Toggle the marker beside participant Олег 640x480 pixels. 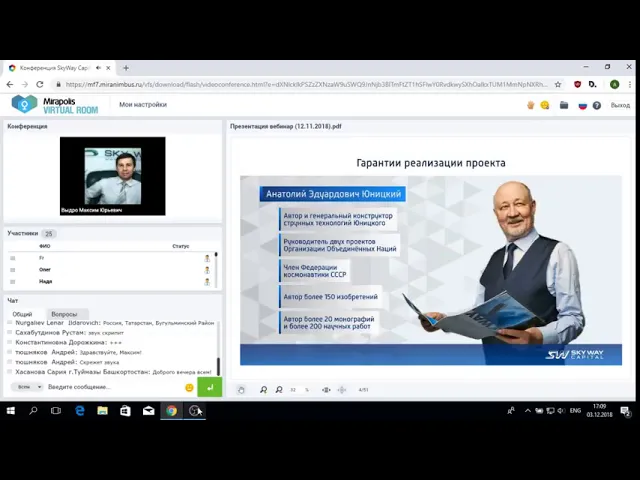(13, 270)
